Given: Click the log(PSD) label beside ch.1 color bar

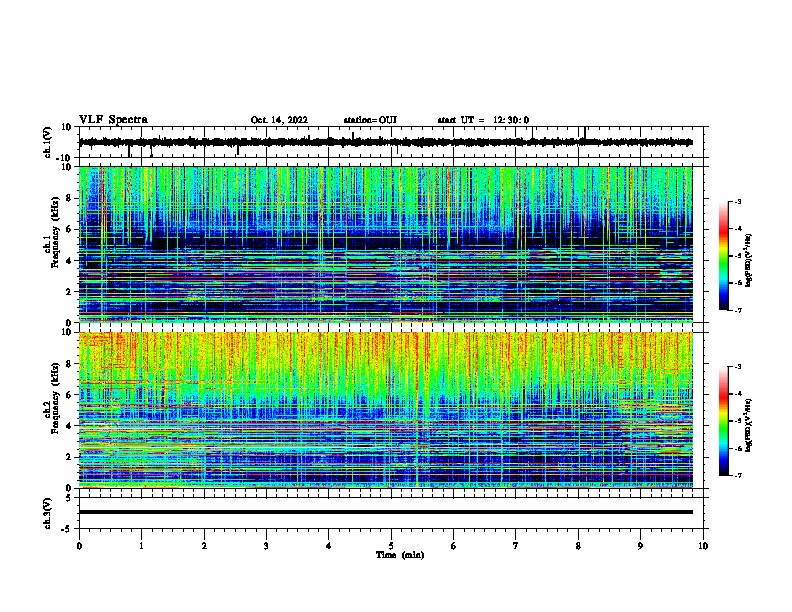Looking at the screenshot, I should (749, 260).
